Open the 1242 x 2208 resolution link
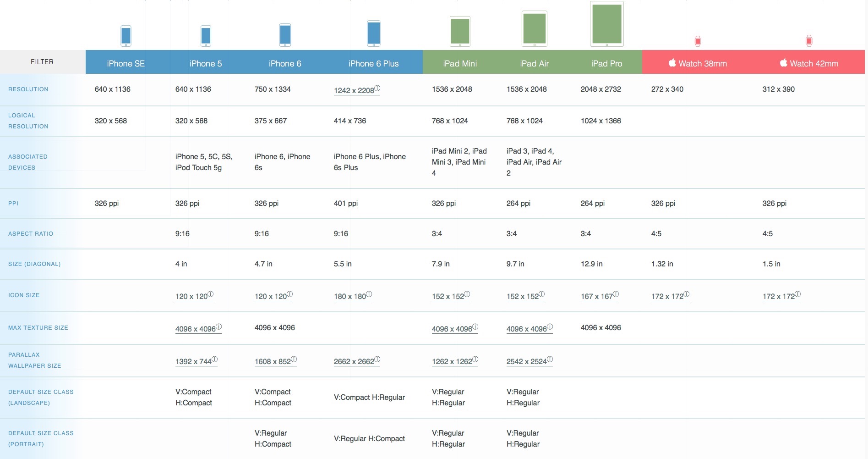 click(x=354, y=90)
